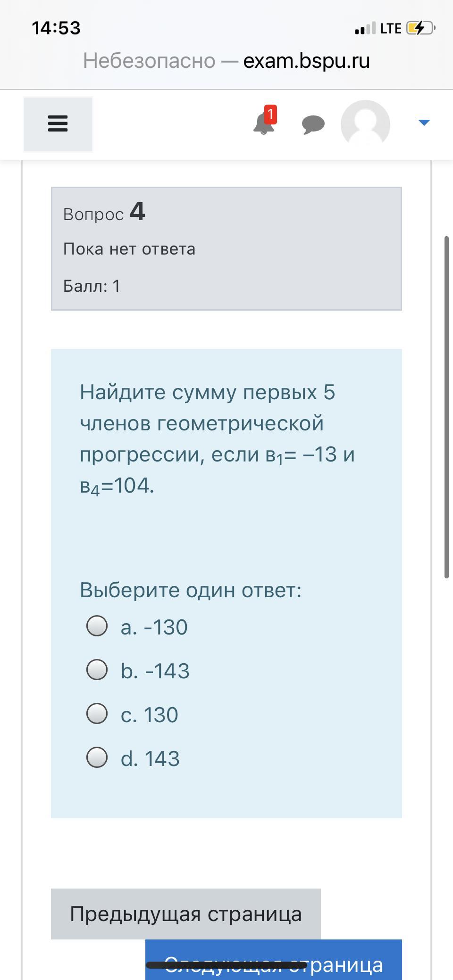Open the messages speech bubble

[x=313, y=124]
